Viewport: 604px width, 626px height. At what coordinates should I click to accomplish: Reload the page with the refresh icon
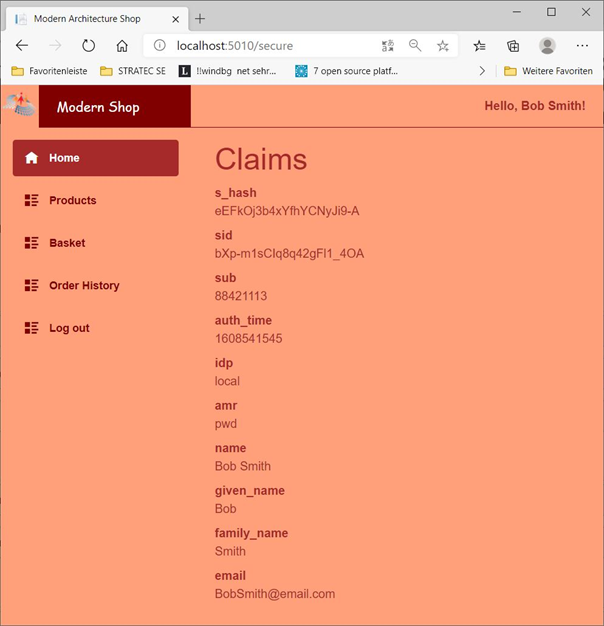89,46
